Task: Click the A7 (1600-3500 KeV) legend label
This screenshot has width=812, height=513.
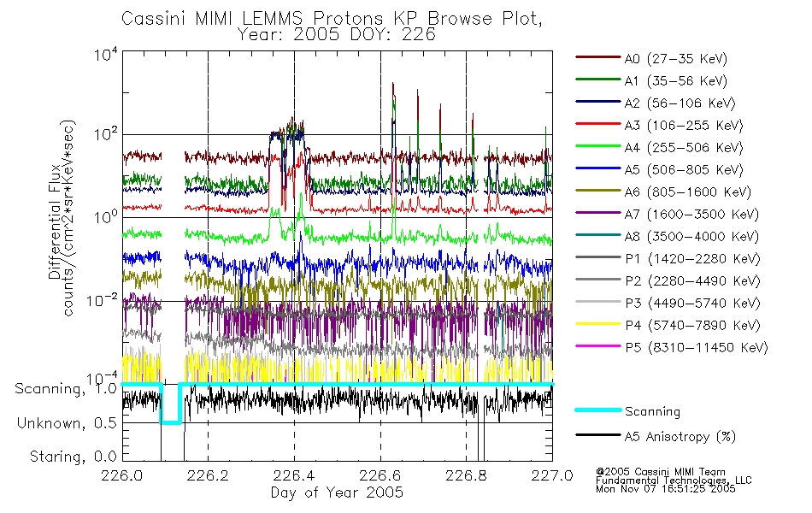Action: tap(691, 215)
